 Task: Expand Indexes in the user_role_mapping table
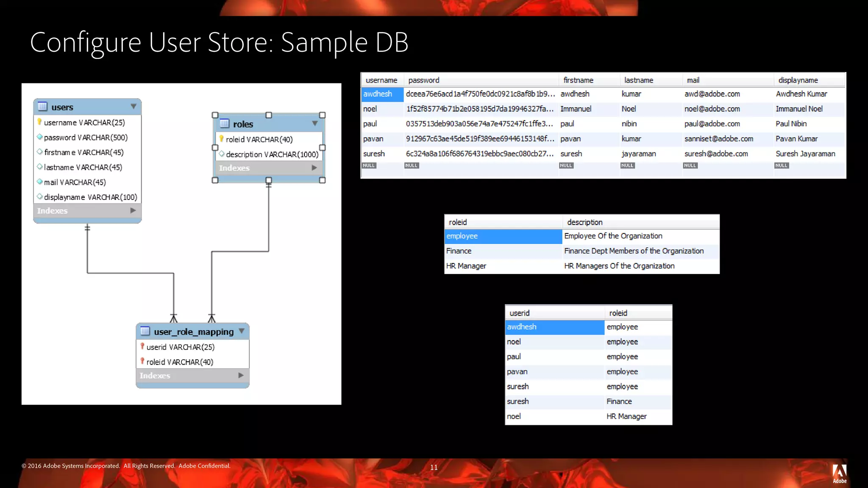click(x=241, y=375)
